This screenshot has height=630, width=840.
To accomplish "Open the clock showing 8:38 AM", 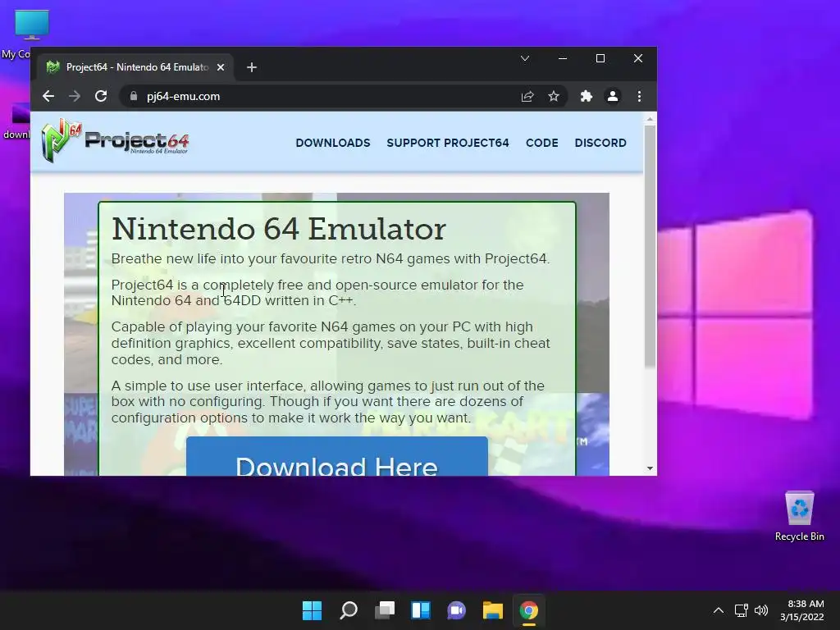I will click(802, 610).
